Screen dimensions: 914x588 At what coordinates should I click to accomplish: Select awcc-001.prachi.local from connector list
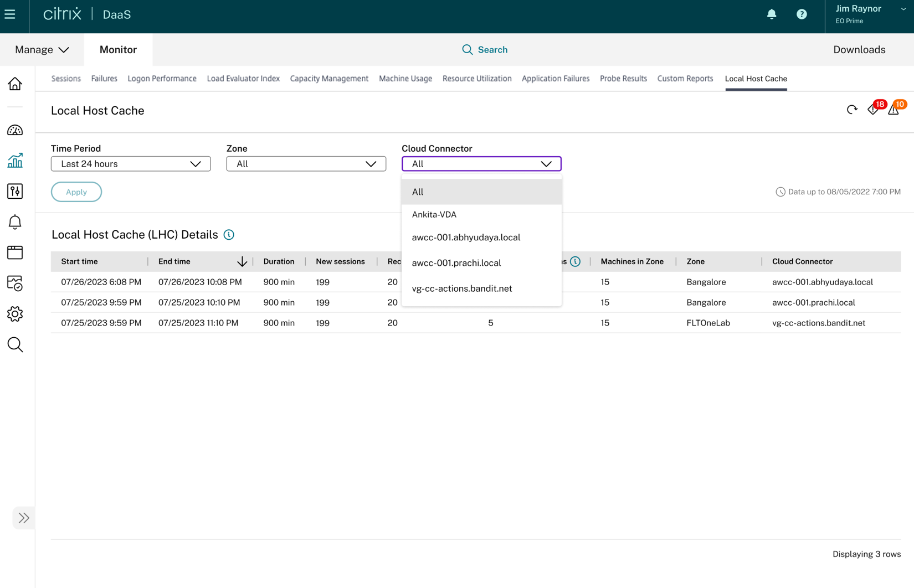[x=456, y=263]
